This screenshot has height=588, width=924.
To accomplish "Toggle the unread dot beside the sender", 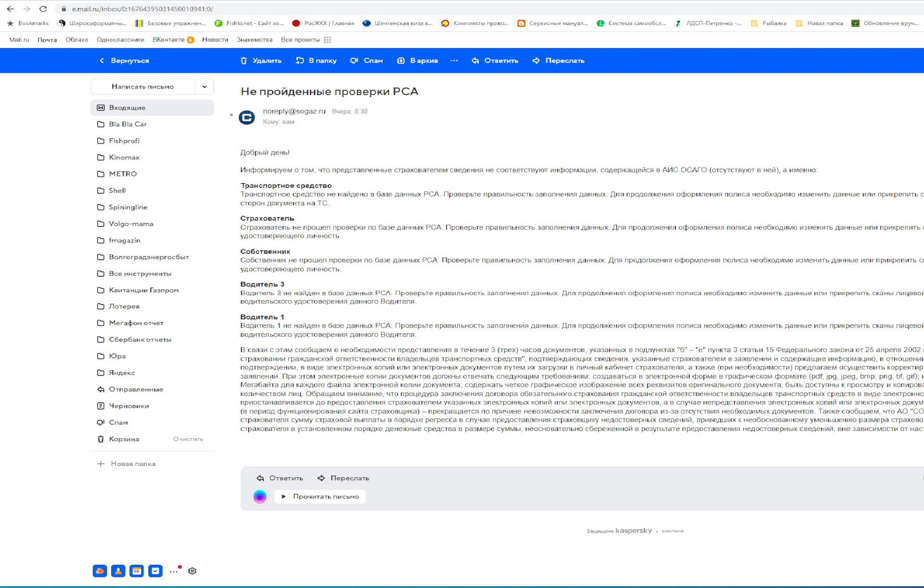I will [x=231, y=115].
